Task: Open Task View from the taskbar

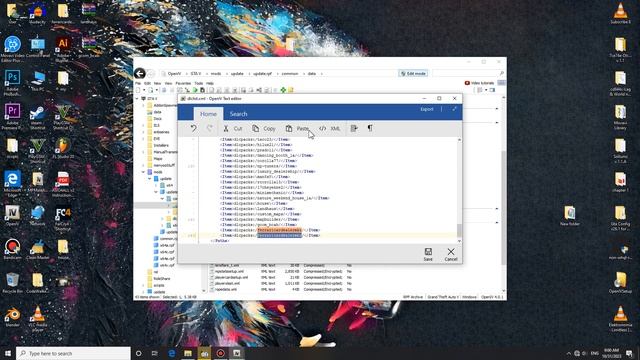Action: tap(155, 353)
